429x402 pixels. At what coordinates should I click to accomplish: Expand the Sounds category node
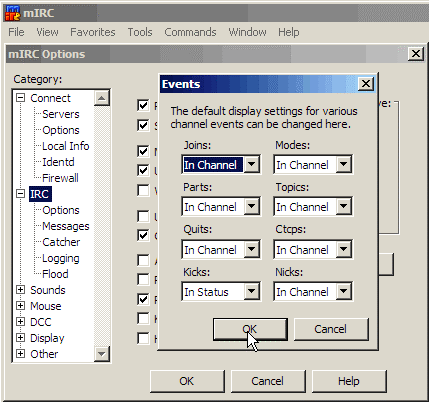coord(21,290)
